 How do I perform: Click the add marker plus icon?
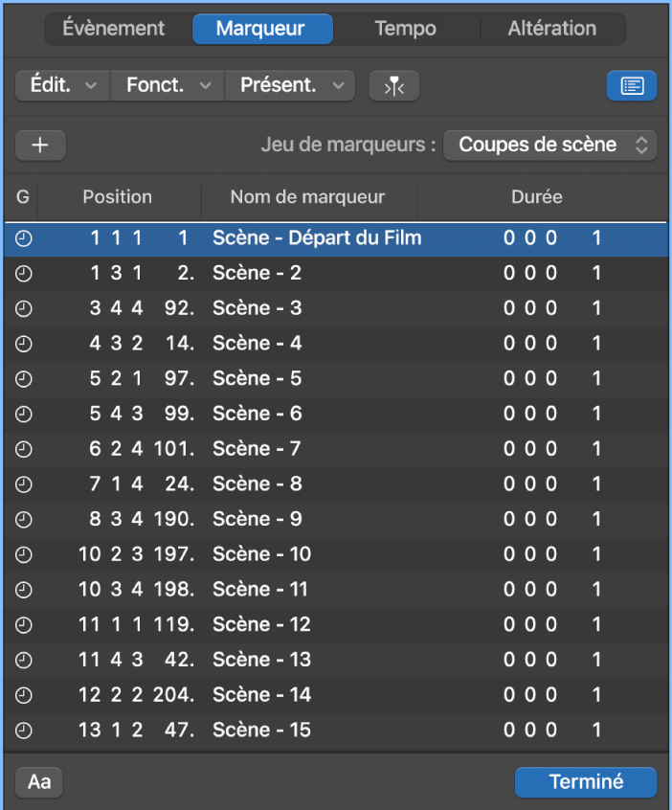pyautogui.click(x=40, y=145)
